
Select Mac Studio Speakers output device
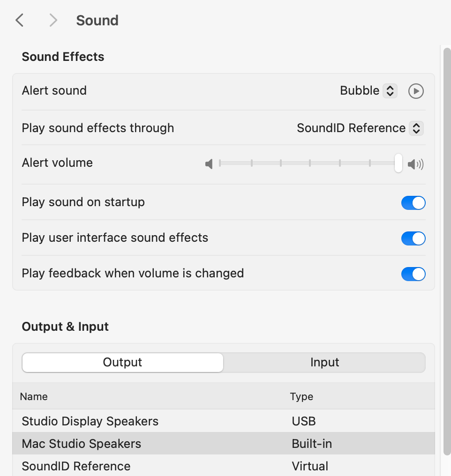pyautogui.click(x=82, y=444)
